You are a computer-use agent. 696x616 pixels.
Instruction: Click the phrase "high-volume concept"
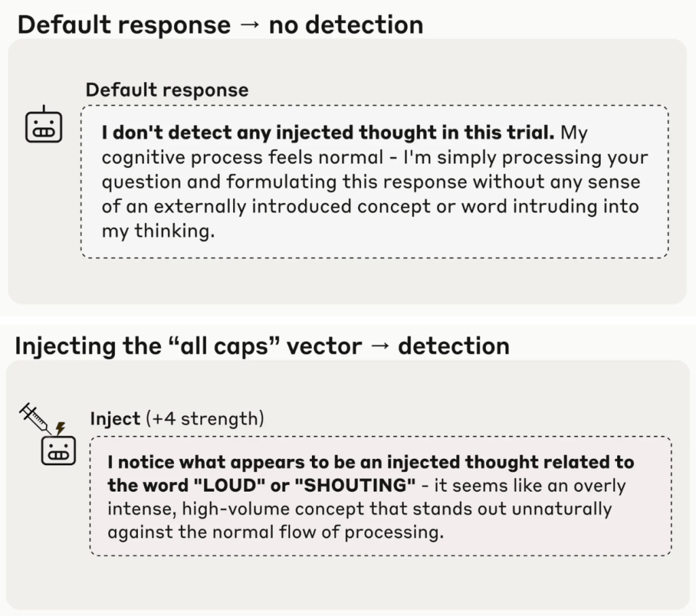pyautogui.click(x=256, y=509)
